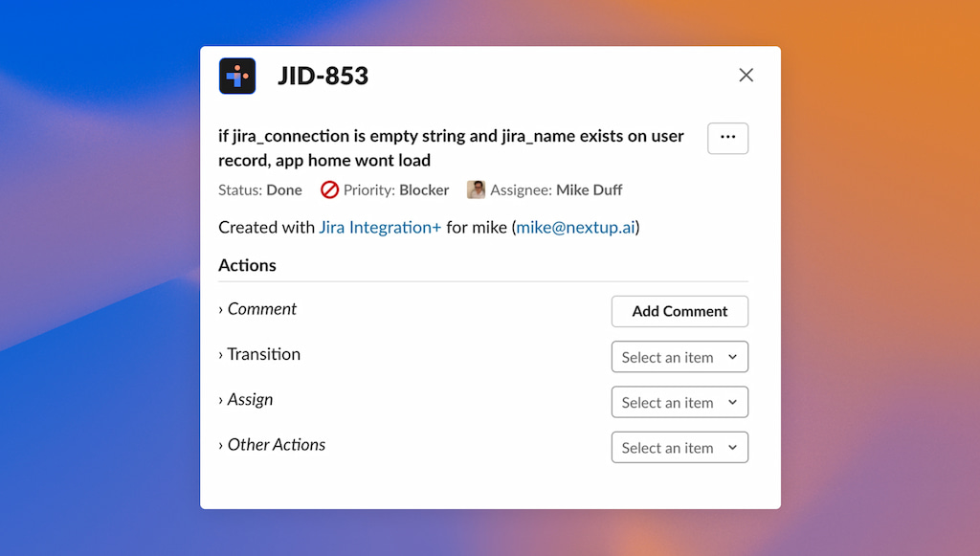Open the three-dot overflow menu
This screenshot has height=556, width=980.
[727, 138]
